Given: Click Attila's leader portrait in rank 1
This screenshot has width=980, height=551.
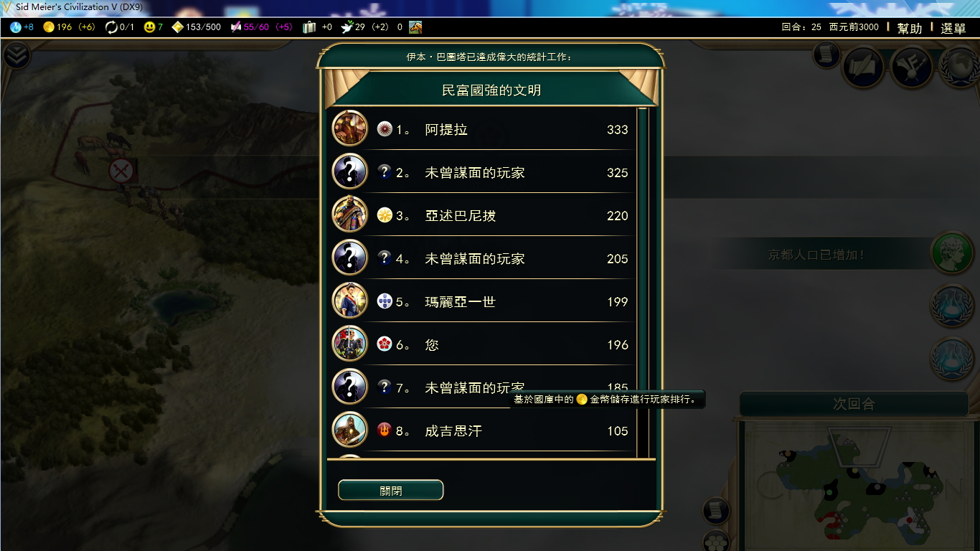Looking at the screenshot, I should (x=350, y=129).
